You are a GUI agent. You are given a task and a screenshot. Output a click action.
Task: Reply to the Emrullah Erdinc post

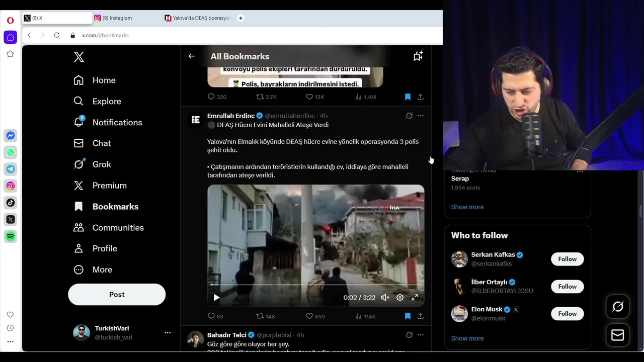tap(215, 316)
